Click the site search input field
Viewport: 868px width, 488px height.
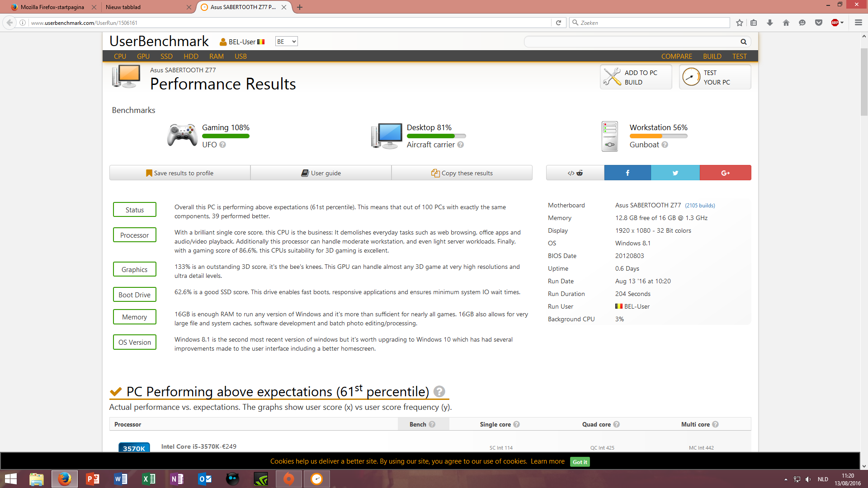pyautogui.click(x=632, y=42)
